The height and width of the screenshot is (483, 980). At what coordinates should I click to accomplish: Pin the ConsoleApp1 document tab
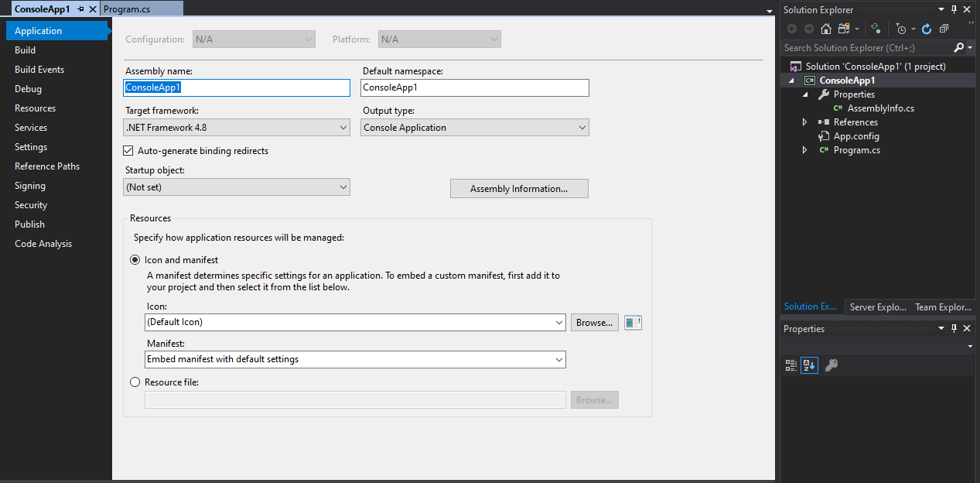click(x=81, y=9)
